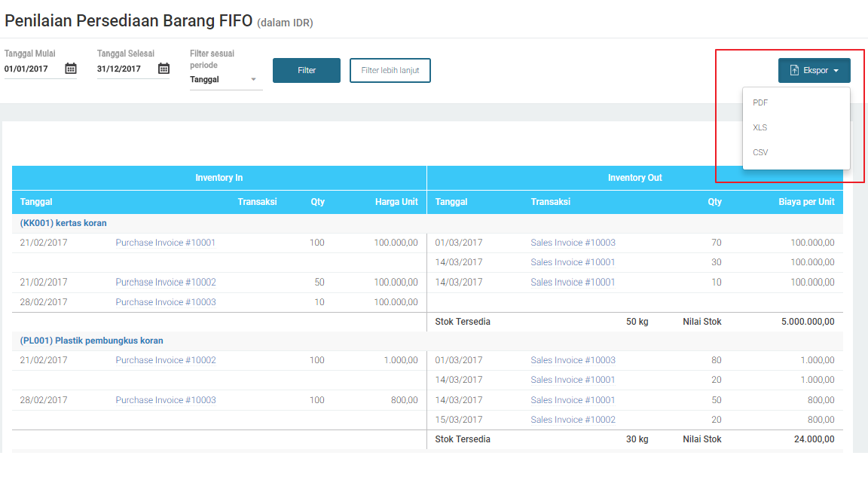
Task: Open Purchase Invoice #10003 with qty 10
Action: (x=166, y=302)
